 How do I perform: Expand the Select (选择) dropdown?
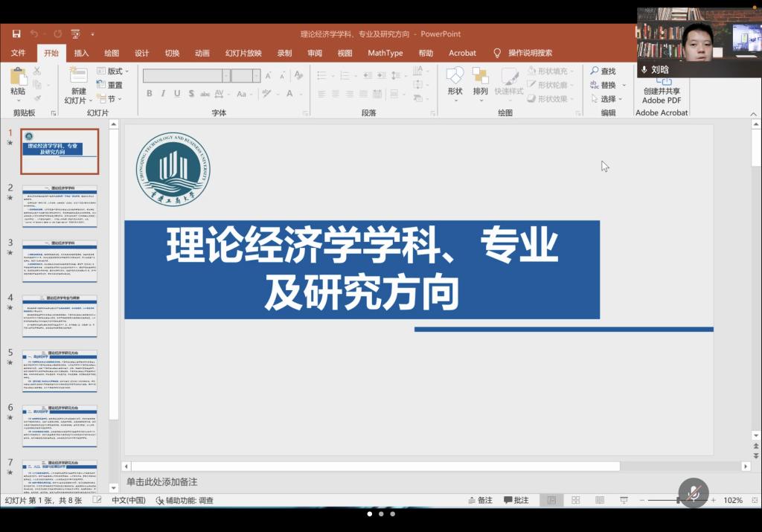click(x=612, y=99)
